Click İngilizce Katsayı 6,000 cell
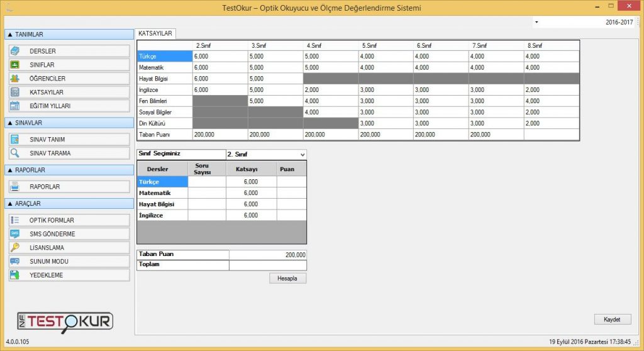 point(251,215)
